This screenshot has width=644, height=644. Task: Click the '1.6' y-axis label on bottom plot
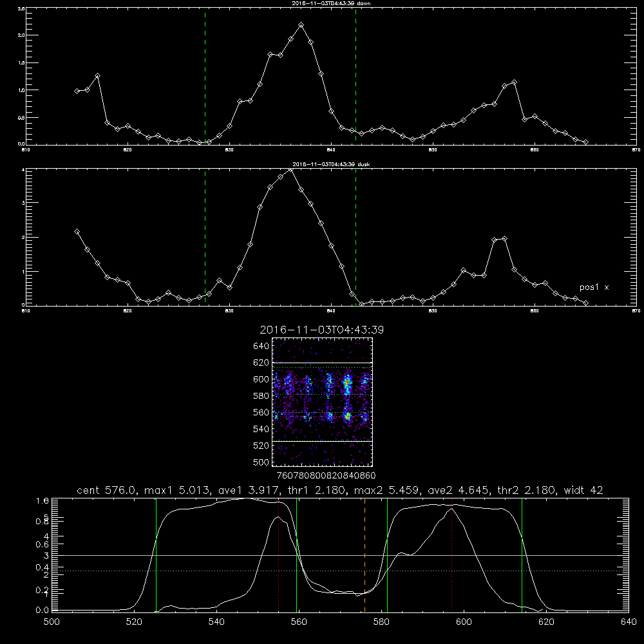click(x=43, y=500)
